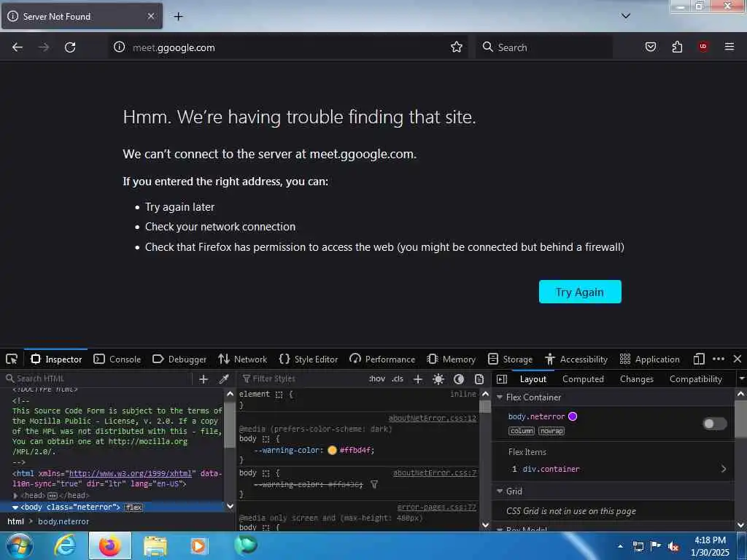
Task: Open File Explorer from the taskbar
Action: pos(155,545)
